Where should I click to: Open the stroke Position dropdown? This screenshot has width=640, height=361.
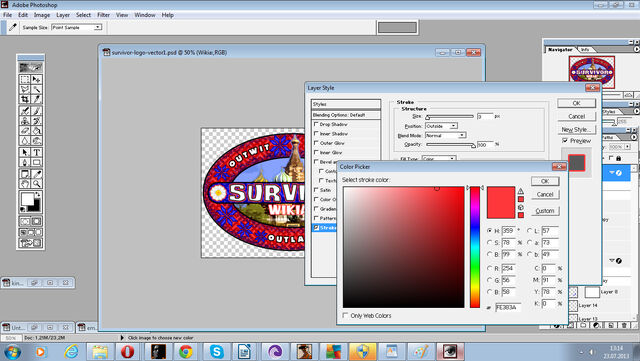[441, 126]
